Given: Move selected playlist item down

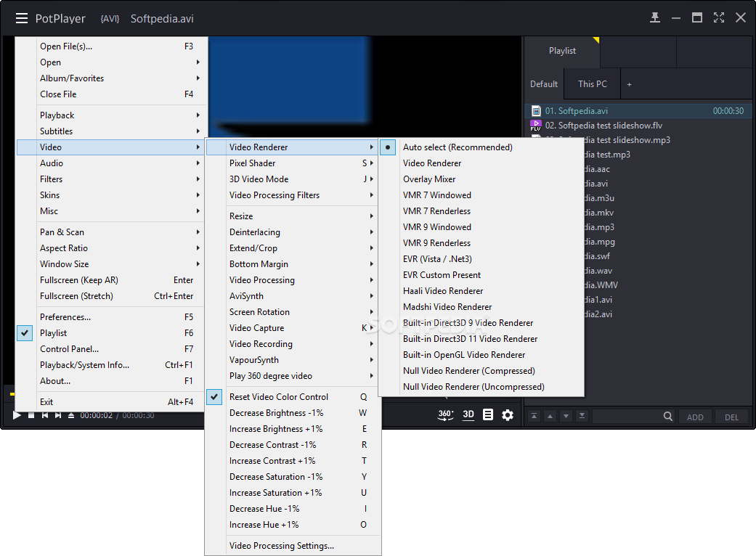Looking at the screenshot, I should point(566,417).
